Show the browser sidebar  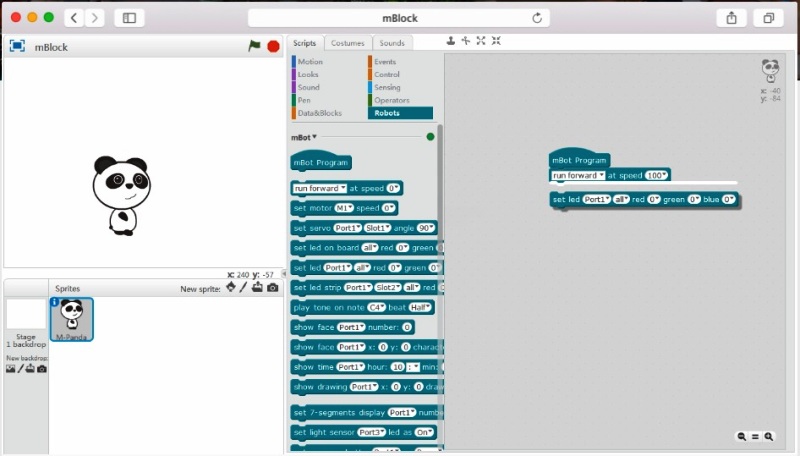pos(129,18)
